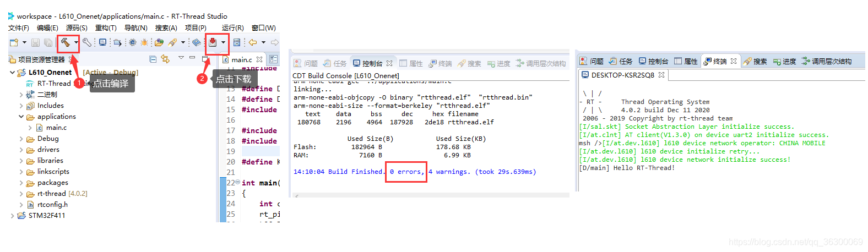868x252 pixels.
Task: Click the open element folder icon
Action: 159,42
